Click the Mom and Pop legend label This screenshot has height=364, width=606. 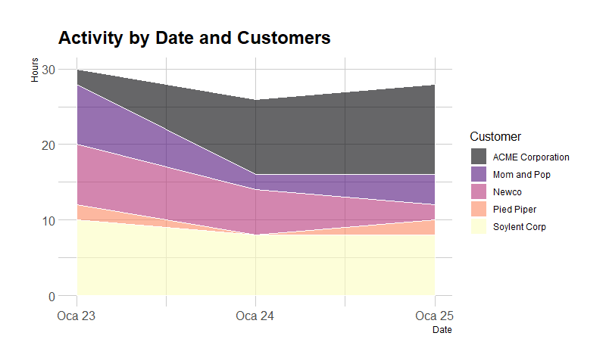coord(521,175)
